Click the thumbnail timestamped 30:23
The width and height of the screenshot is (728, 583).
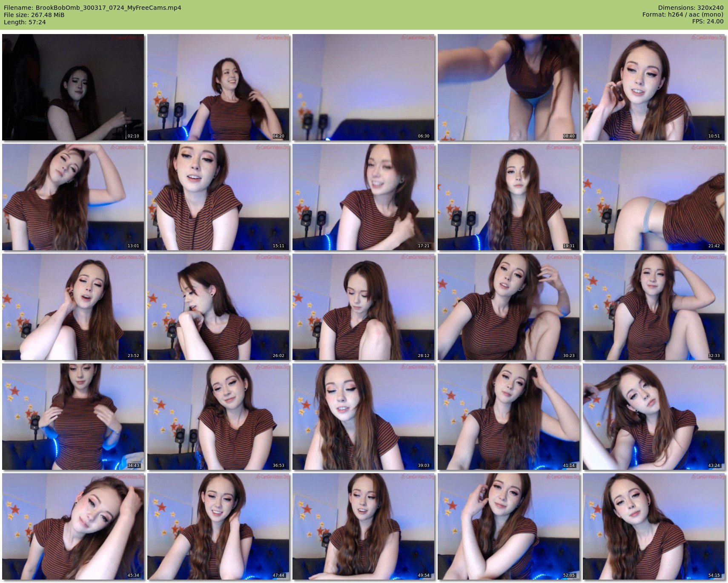pyautogui.click(x=508, y=307)
